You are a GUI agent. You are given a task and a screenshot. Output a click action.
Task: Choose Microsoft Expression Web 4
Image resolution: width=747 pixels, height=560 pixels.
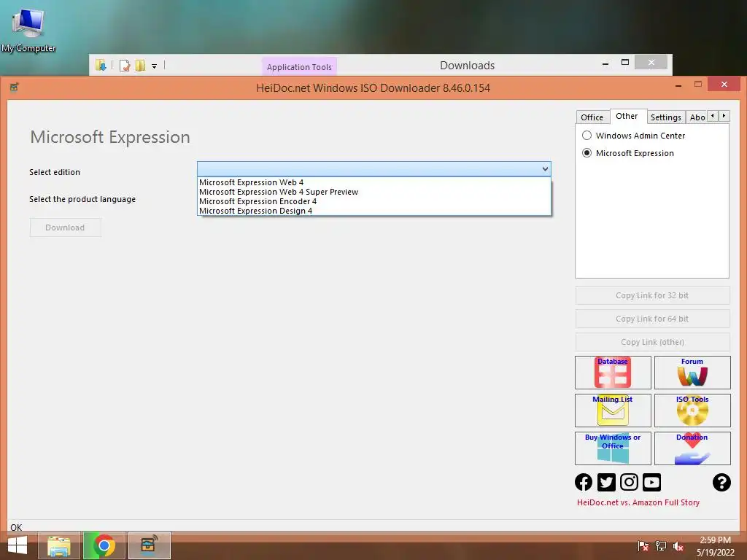pos(374,182)
